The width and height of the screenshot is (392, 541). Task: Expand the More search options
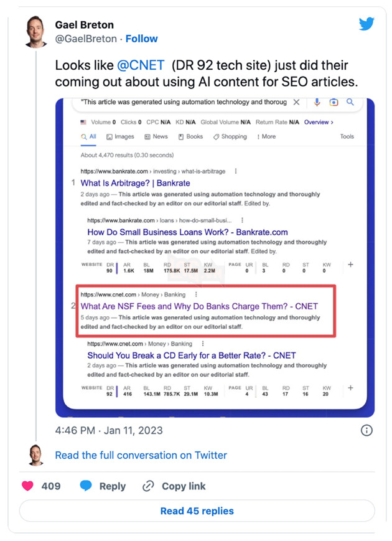click(x=266, y=136)
